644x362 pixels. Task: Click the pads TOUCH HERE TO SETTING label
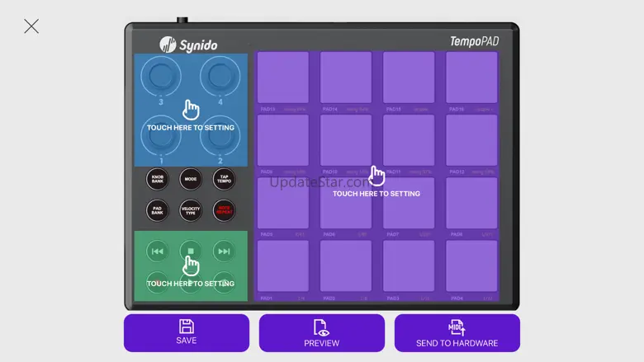click(x=376, y=194)
